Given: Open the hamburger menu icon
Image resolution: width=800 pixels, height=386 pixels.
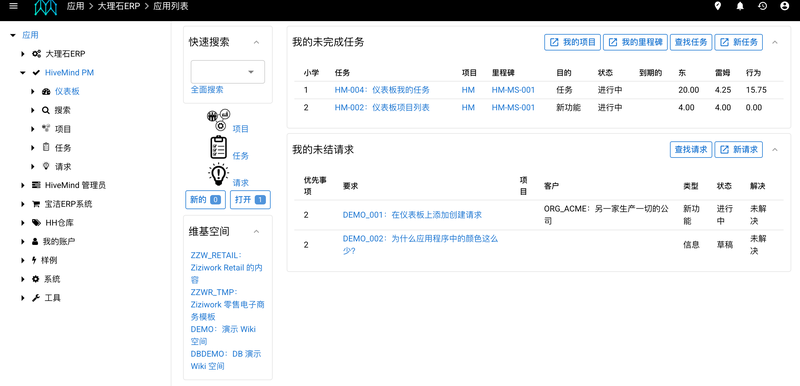Looking at the screenshot, I should click(14, 6).
